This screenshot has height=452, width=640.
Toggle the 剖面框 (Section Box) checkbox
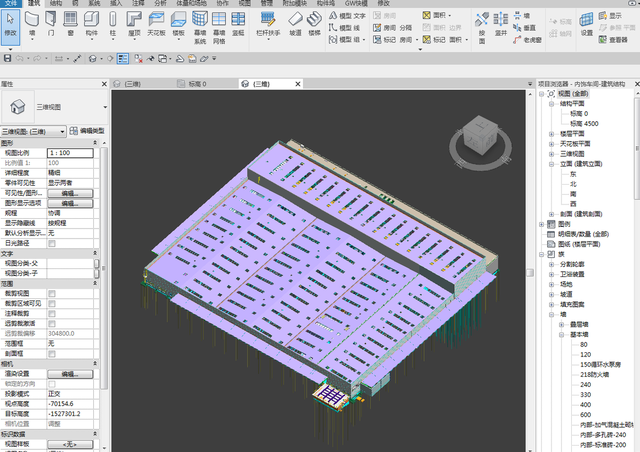tap(52, 354)
